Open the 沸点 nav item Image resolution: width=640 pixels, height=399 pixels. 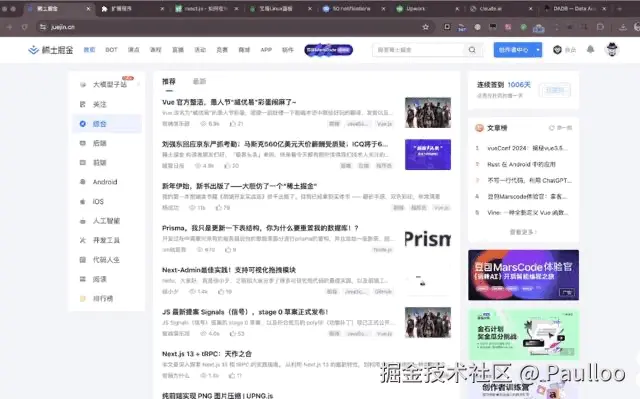[133, 50]
